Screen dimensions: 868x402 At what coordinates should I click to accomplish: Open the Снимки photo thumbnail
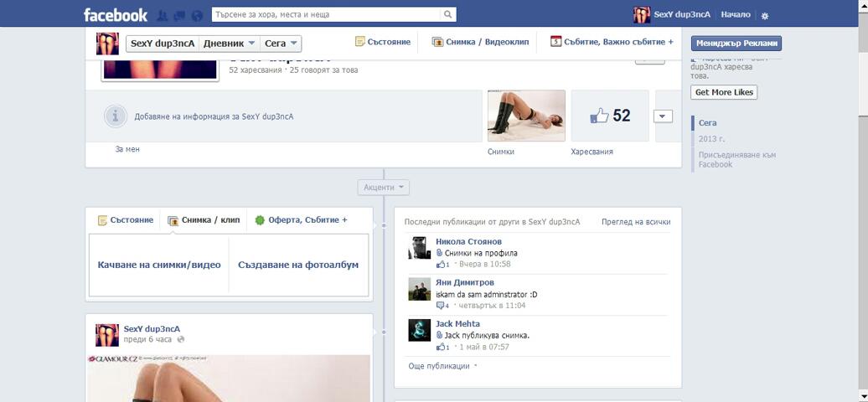pyautogui.click(x=526, y=116)
